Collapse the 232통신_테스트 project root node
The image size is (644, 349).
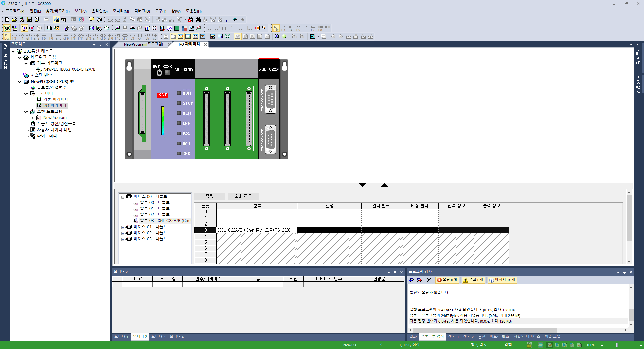tap(13, 51)
